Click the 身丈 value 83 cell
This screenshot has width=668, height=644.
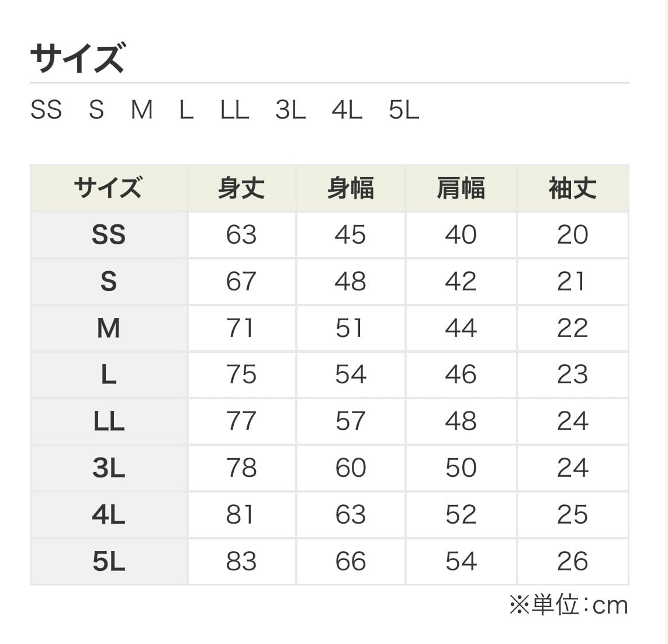pyautogui.click(x=241, y=562)
